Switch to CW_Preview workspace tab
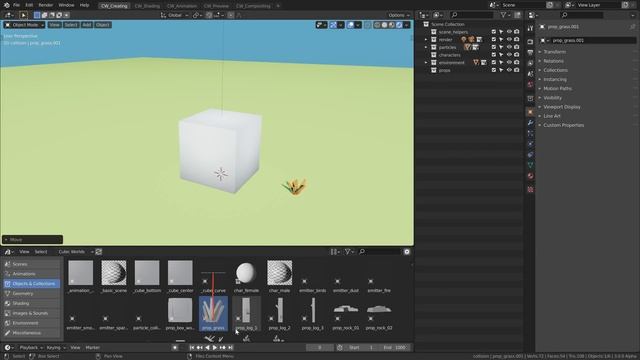The width and height of the screenshot is (640, 360). (x=216, y=6)
